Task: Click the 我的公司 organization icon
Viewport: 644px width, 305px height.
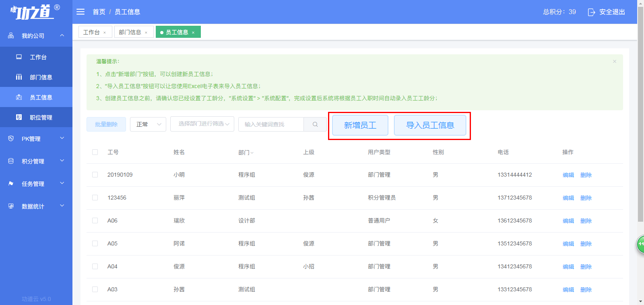Action: coord(11,36)
